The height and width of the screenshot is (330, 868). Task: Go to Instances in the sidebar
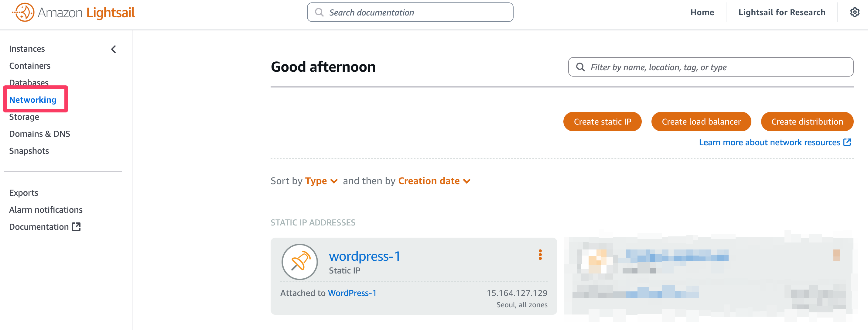pos(27,49)
